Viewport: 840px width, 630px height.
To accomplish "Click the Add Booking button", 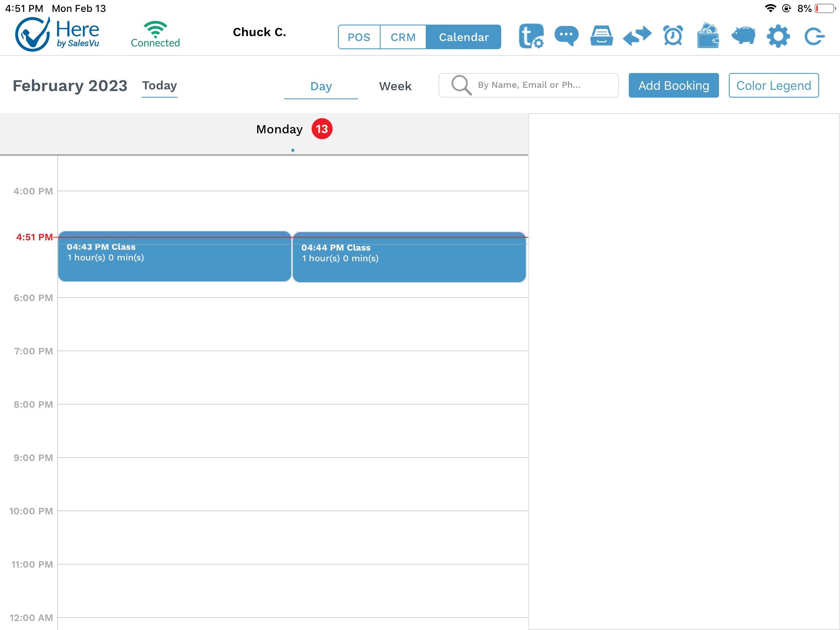I will (x=673, y=85).
